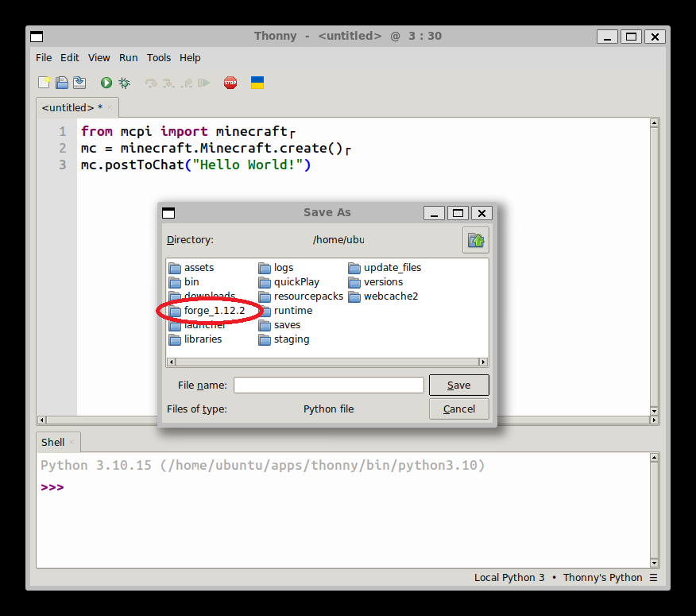Open the Run menu

click(128, 58)
